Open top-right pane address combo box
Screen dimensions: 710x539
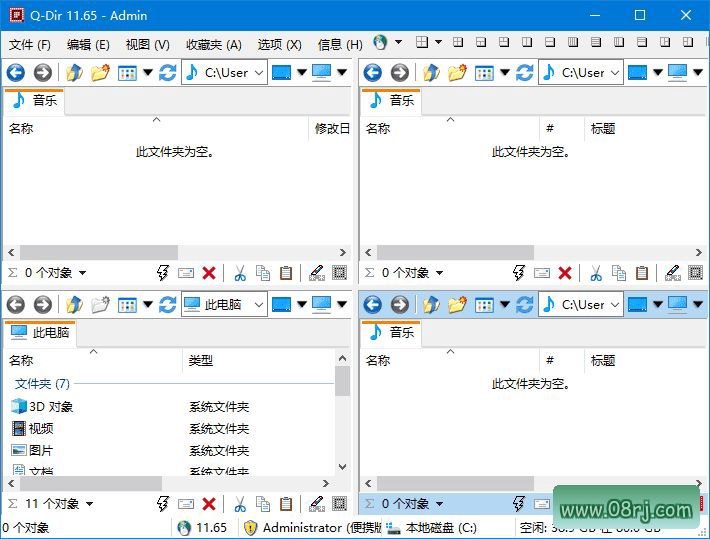(x=581, y=72)
